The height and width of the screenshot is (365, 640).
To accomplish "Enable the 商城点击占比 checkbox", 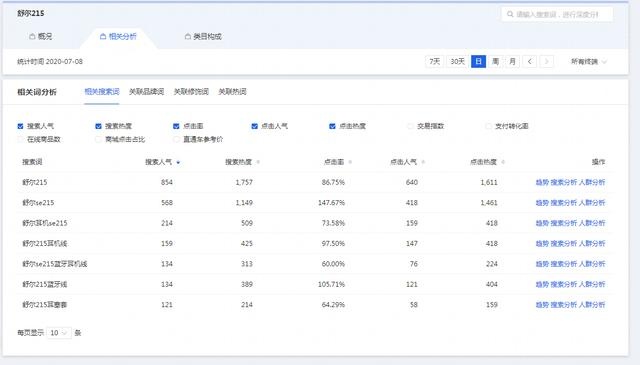I will [98, 139].
